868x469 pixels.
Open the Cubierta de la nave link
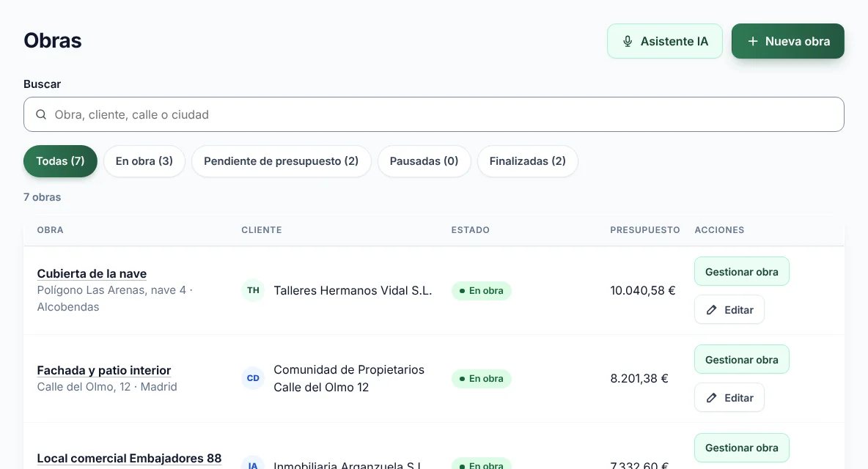(x=92, y=274)
